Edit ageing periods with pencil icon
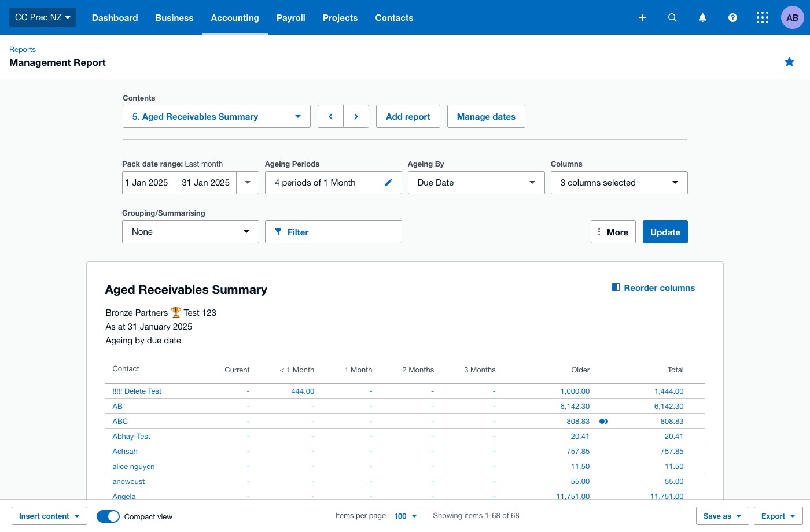This screenshot has height=532, width=810. [x=388, y=183]
